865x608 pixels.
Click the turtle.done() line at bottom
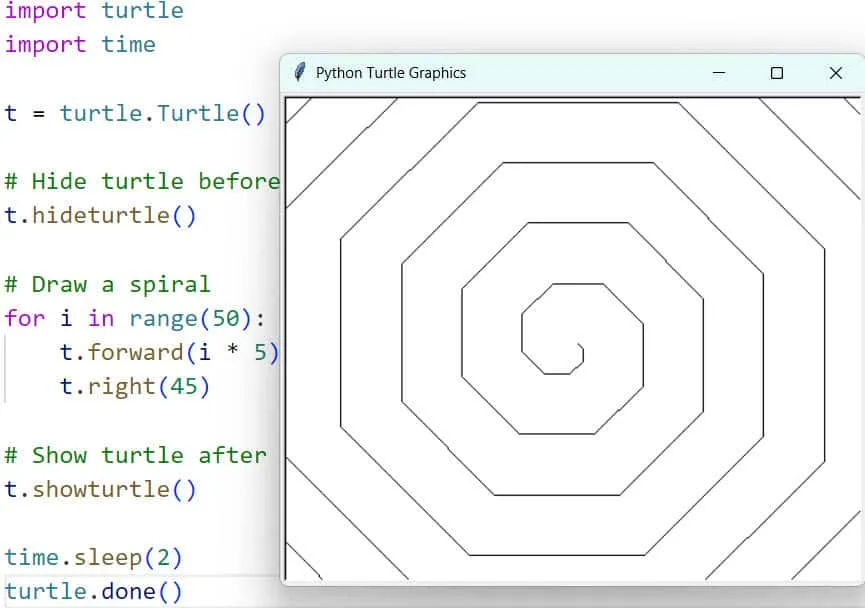tap(93, 591)
